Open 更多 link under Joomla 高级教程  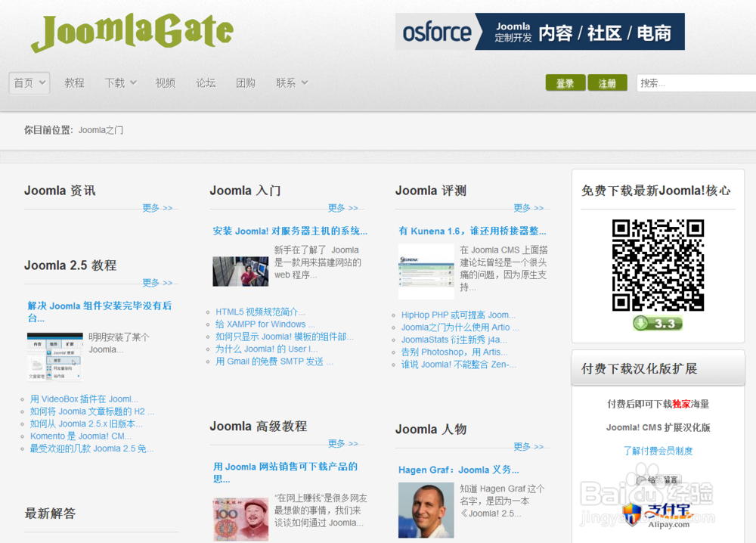coord(342,443)
